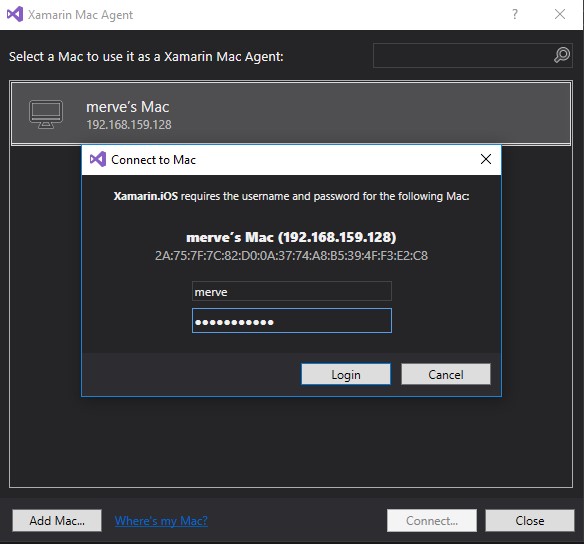Click the Close button at bottom
The width and height of the screenshot is (584, 544).
(x=530, y=520)
